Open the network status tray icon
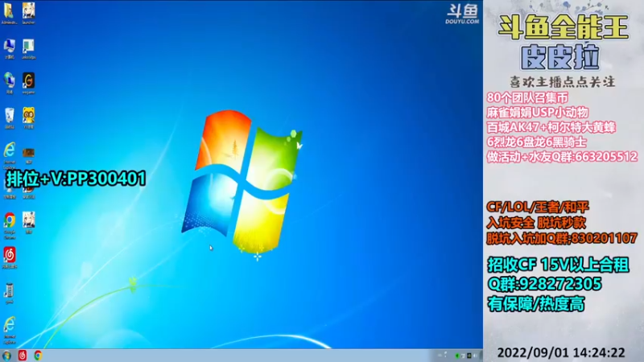This screenshot has height=362, width=644. coord(463,356)
